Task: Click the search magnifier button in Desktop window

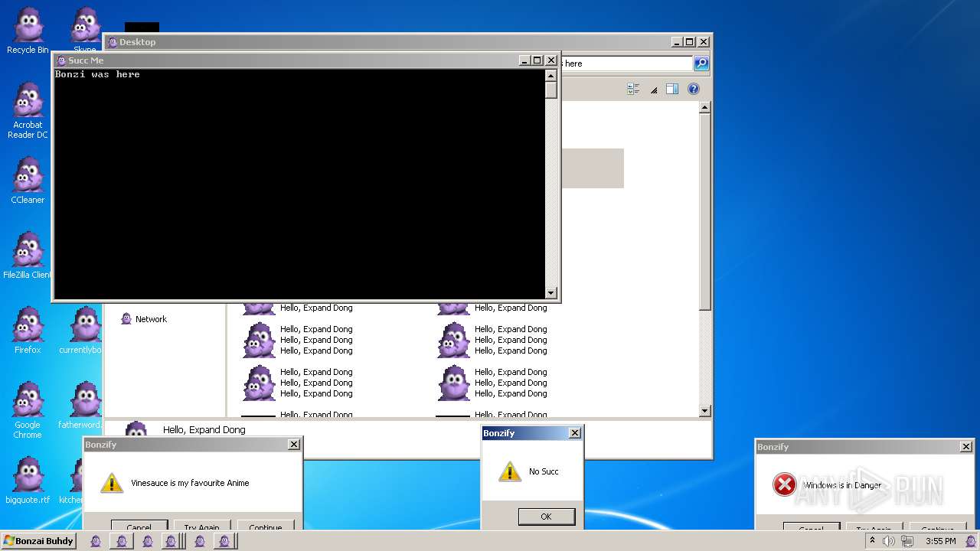Action: click(x=701, y=64)
